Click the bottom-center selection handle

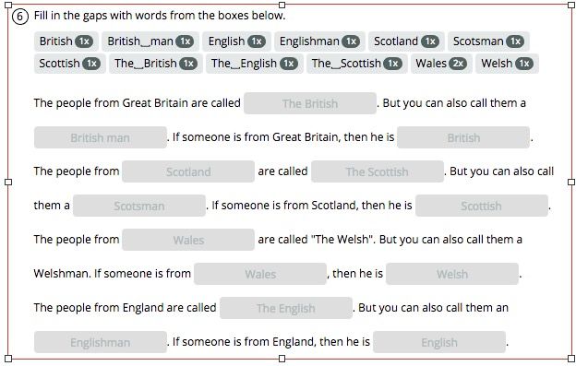pyautogui.click(x=282, y=359)
